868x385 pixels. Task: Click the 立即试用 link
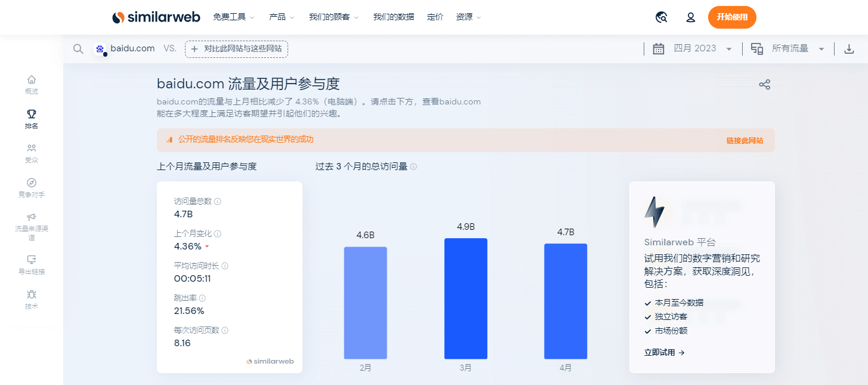pyautogui.click(x=664, y=353)
